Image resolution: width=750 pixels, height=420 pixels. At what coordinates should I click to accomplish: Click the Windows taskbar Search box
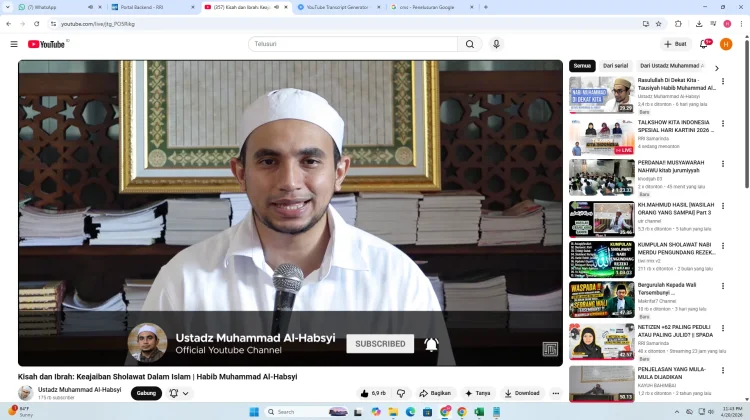306,412
